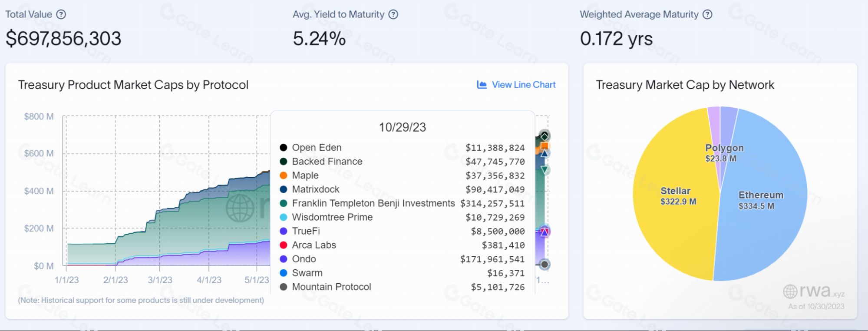Viewport: 868px width, 331px height.
Task: Click the chart icon left of View Line Chart
Action: (x=482, y=85)
